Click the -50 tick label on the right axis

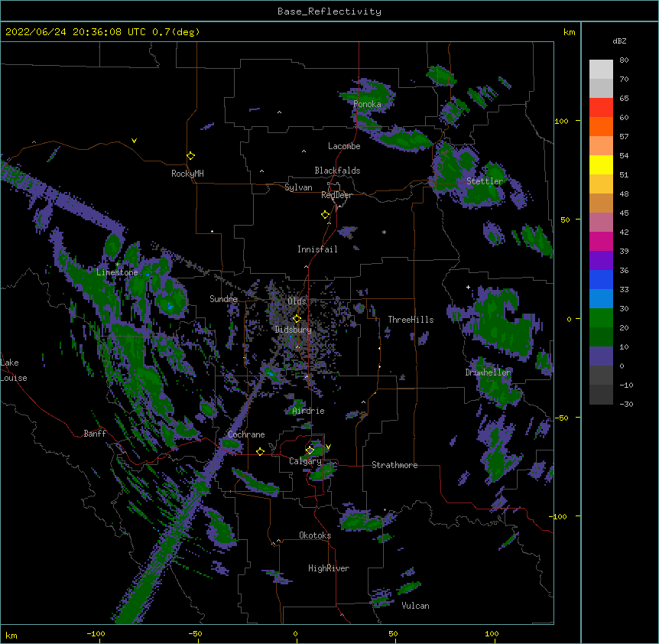tap(561, 418)
